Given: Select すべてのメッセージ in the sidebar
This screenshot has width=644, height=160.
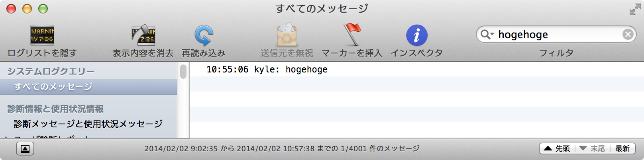Looking at the screenshot, I should coord(53,87).
